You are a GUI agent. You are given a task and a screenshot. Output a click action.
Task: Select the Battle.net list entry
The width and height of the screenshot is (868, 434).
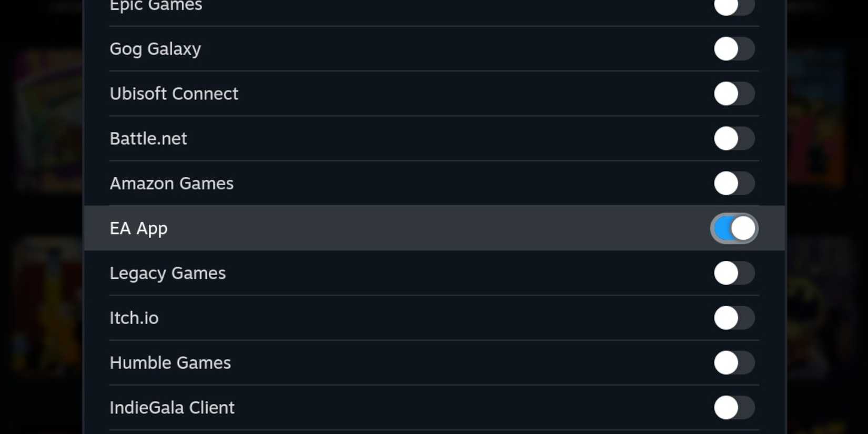click(148, 138)
